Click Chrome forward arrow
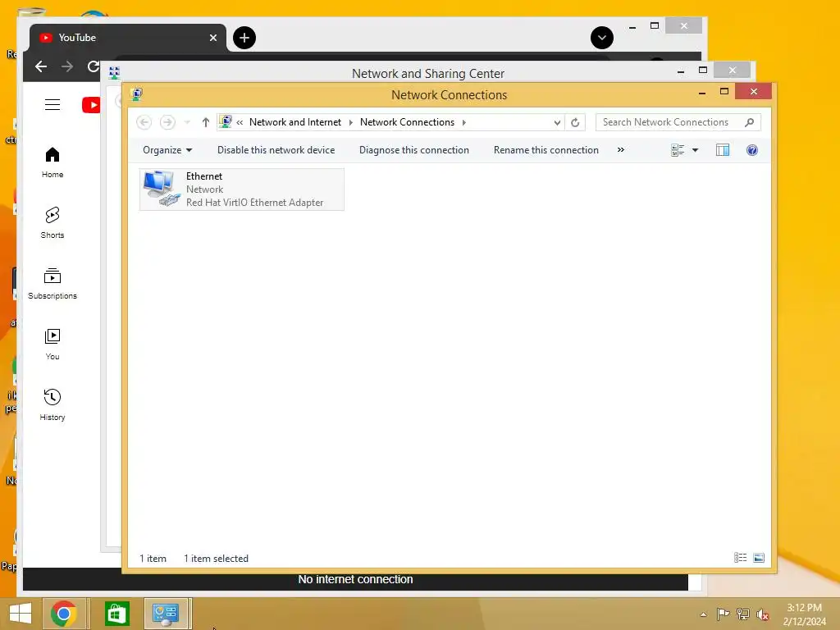Viewport: 840px width, 630px height. [67, 66]
